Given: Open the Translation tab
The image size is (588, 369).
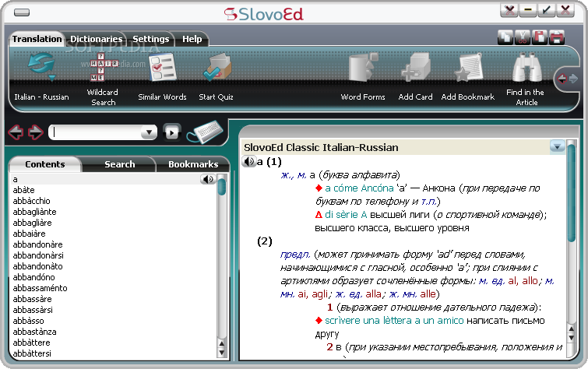Looking at the screenshot, I should pos(37,39).
